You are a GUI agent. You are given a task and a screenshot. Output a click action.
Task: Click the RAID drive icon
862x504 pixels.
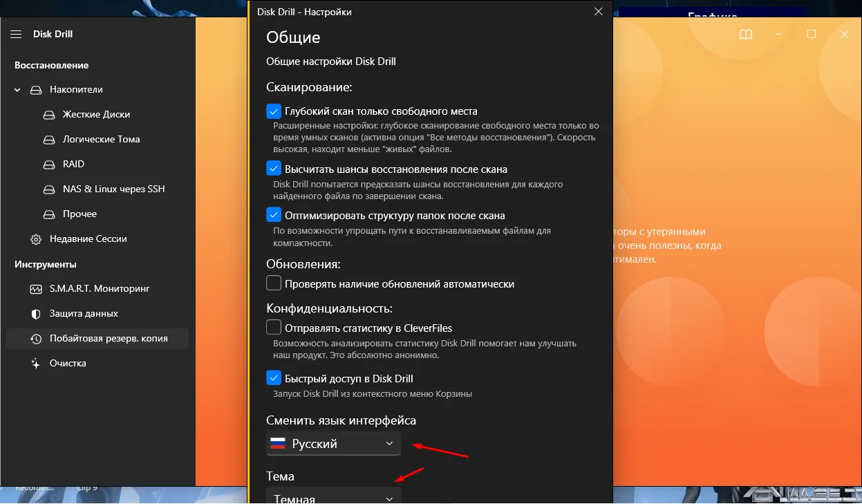(x=49, y=165)
